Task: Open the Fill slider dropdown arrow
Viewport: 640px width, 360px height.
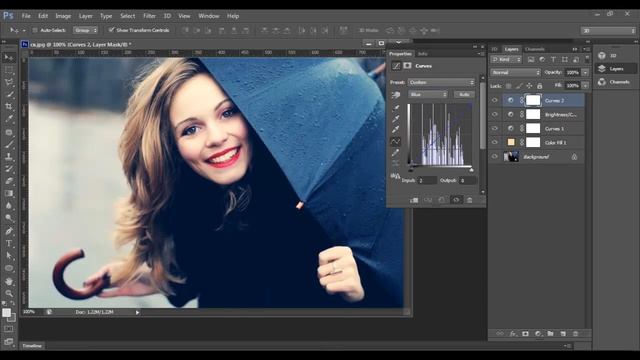Action: coord(585,86)
